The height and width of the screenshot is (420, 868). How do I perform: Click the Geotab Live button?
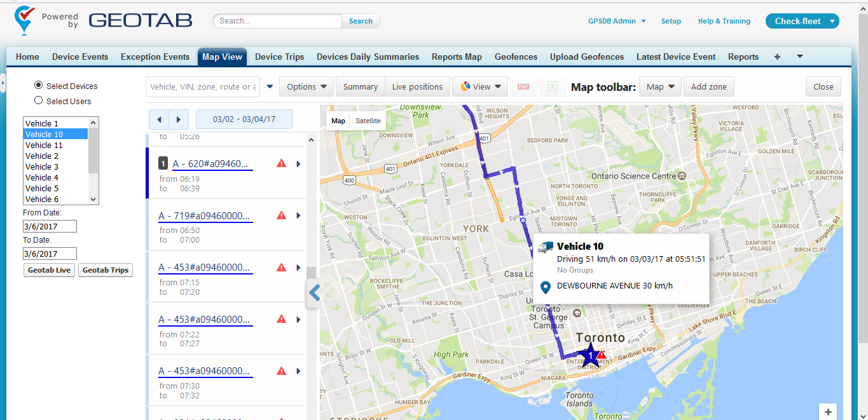click(49, 270)
